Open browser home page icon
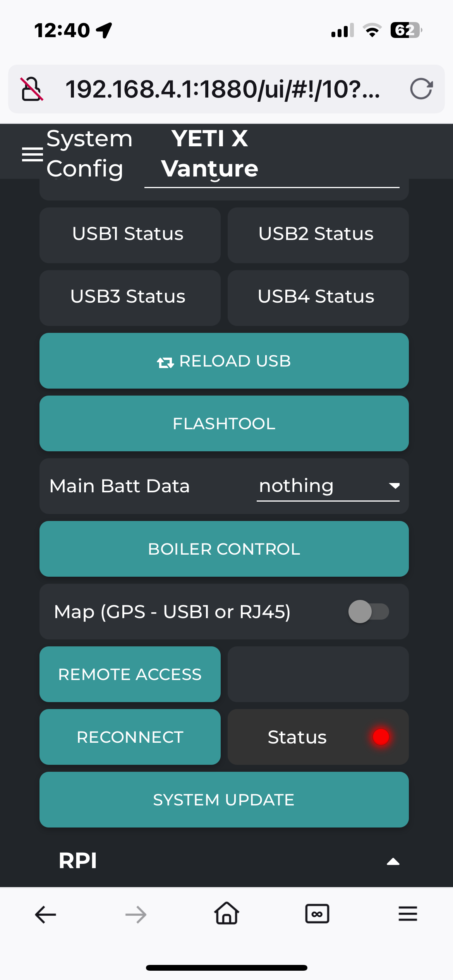 click(x=226, y=913)
